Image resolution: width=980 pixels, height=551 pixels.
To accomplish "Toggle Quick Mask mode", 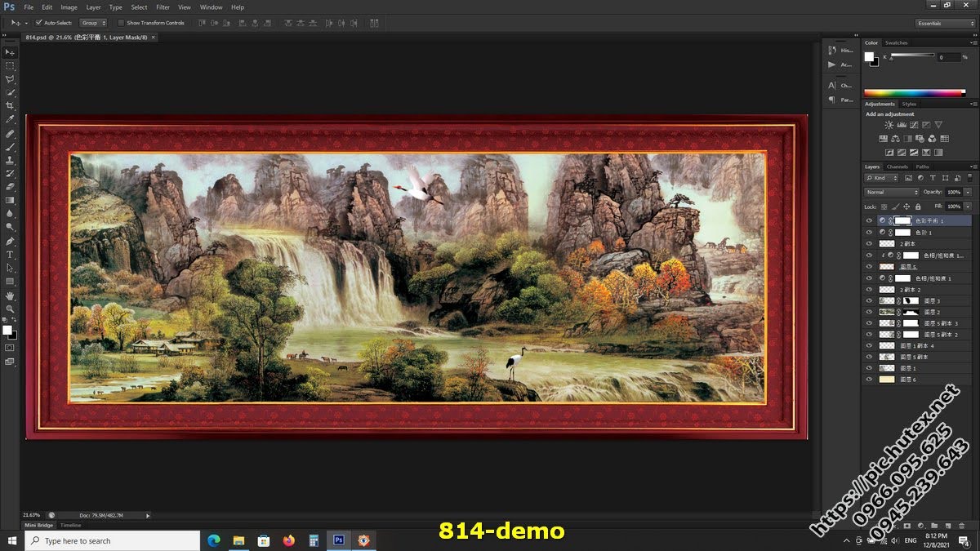I will click(10, 348).
